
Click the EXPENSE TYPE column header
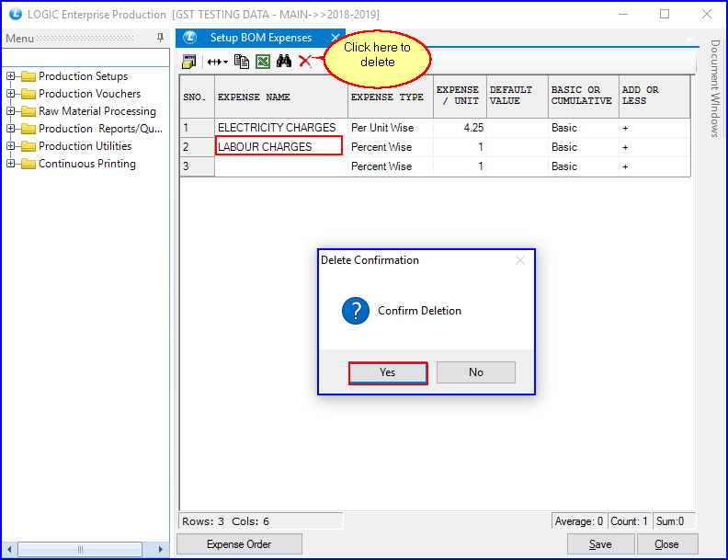tap(390, 97)
